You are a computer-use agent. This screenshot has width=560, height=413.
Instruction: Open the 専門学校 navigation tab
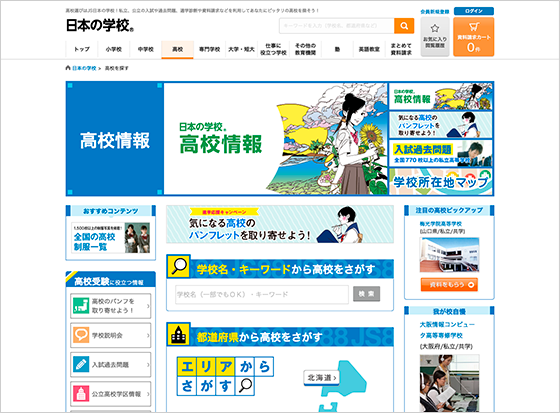[209, 49]
